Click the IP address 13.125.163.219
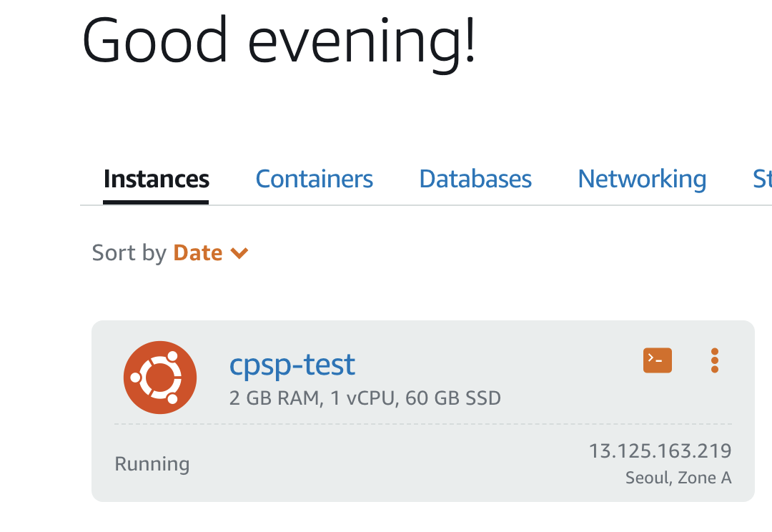Viewport: 772px width, 532px height. coord(660,450)
